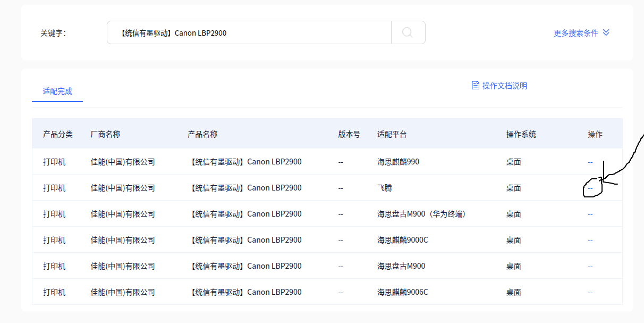Click the 操作 column header
644x323 pixels.
(595, 134)
